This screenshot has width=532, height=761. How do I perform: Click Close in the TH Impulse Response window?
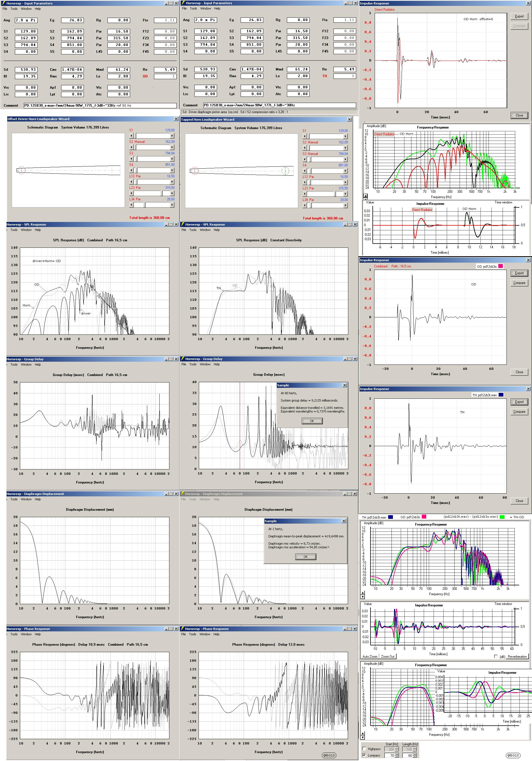(519, 501)
